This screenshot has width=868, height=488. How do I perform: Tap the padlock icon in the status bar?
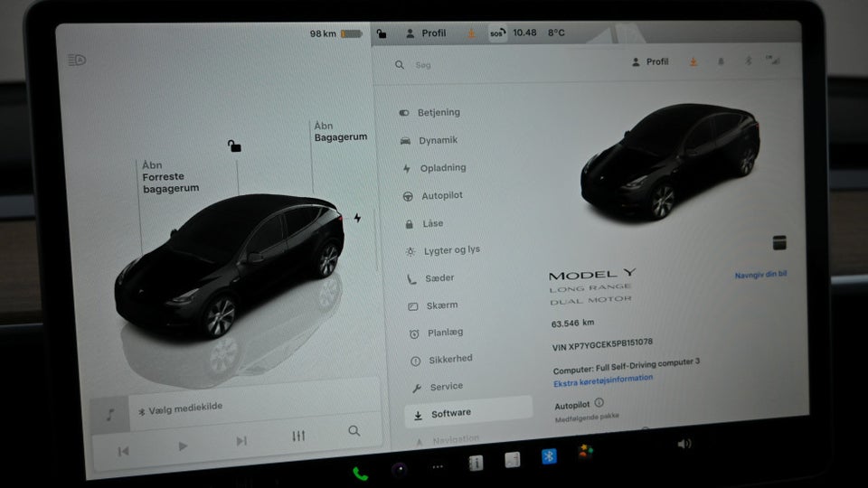click(x=382, y=33)
